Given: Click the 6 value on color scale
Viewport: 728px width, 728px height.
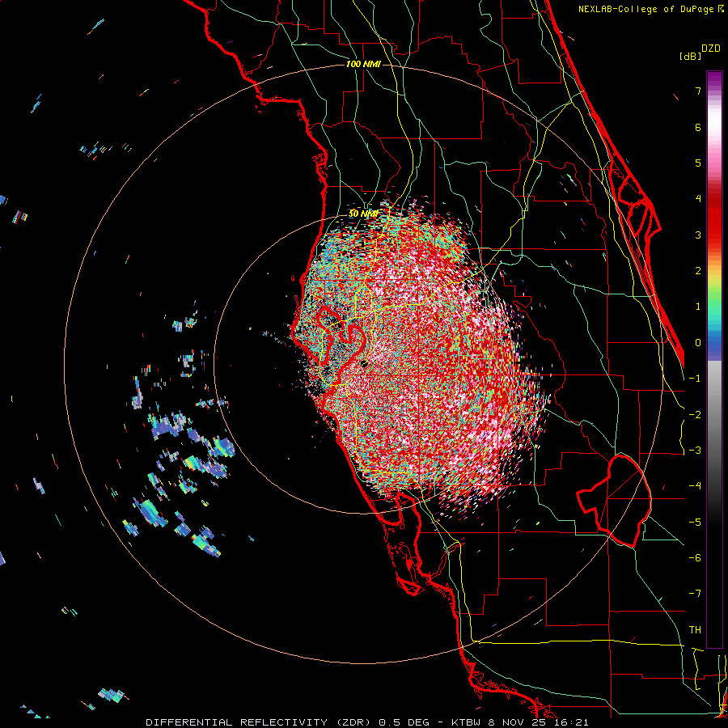Looking at the screenshot, I should pos(698,127).
